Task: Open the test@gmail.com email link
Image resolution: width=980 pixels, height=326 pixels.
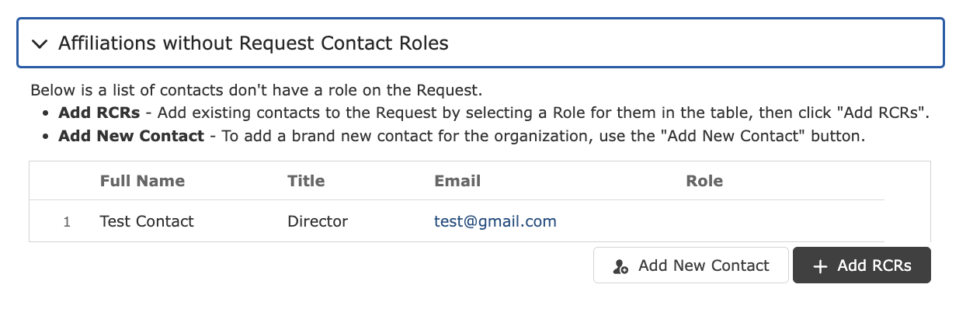Action: 495,221
